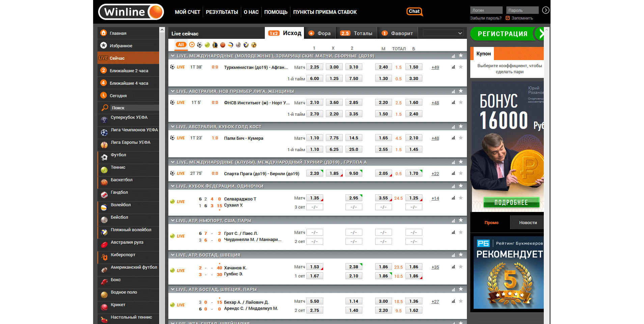Screen dimensions: 644x324
Task: Open statistics icon for Хачанов К. match
Action: (453, 267)
